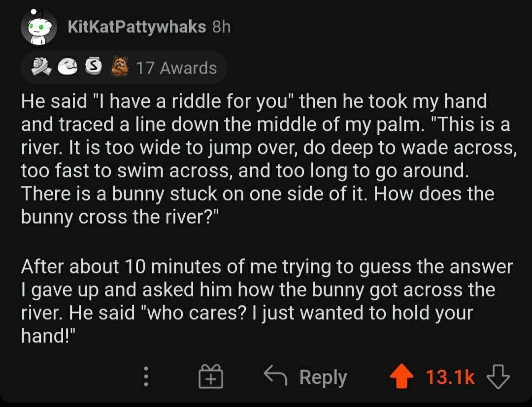
Task: Open the three-dot comment options menu
Action: (x=146, y=376)
